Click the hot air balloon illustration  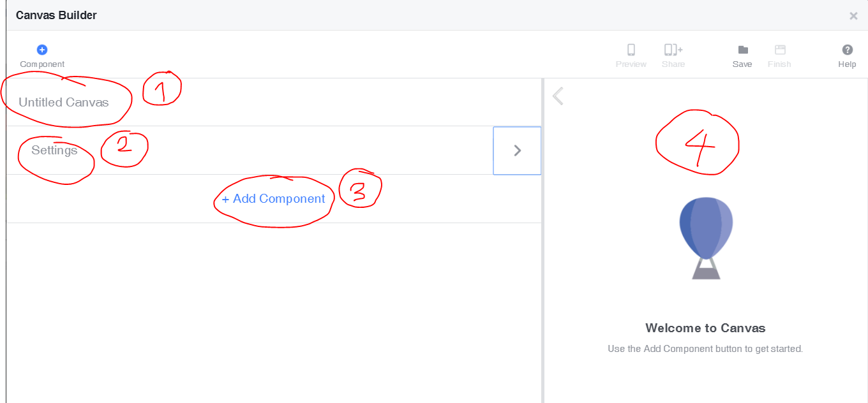tap(706, 237)
